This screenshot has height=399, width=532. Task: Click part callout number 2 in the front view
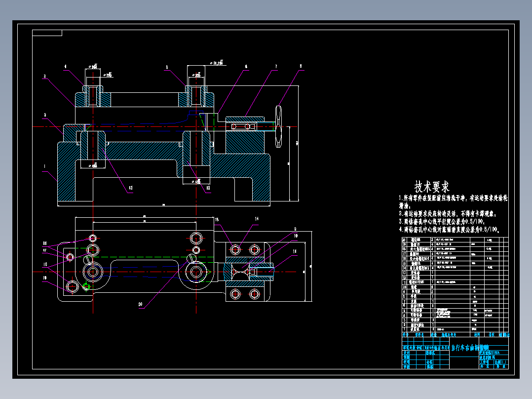click(45, 115)
